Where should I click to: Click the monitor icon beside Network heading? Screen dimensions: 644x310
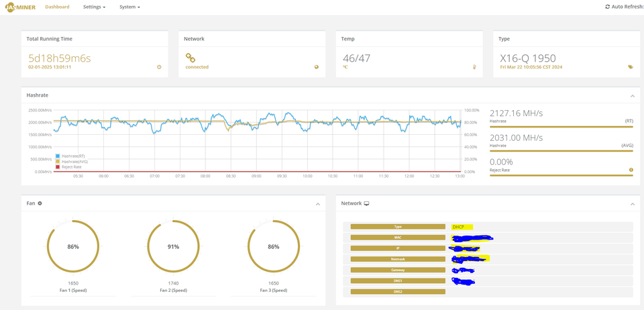(x=367, y=203)
